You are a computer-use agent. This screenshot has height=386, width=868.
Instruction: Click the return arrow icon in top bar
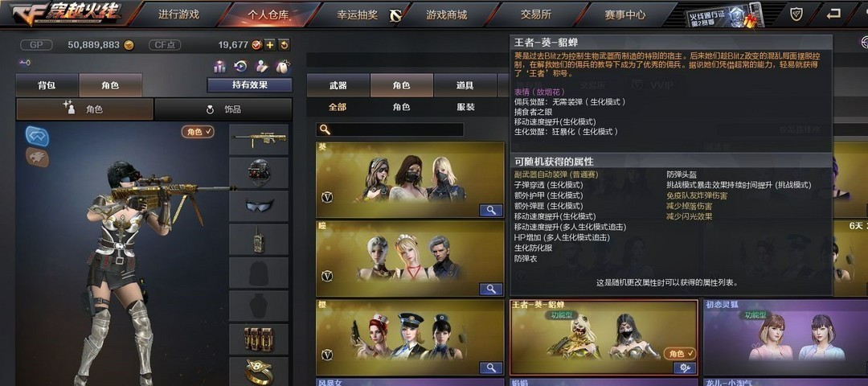tap(833, 14)
